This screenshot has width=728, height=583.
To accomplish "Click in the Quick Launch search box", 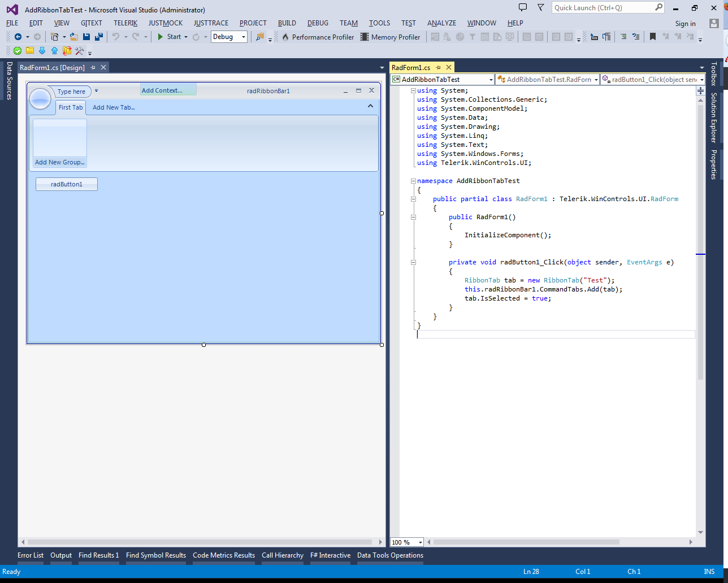I will 602,8.
